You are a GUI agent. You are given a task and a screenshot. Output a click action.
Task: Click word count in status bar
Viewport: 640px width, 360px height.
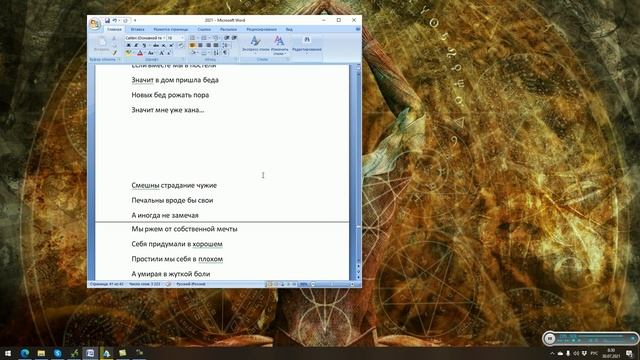[x=144, y=284]
